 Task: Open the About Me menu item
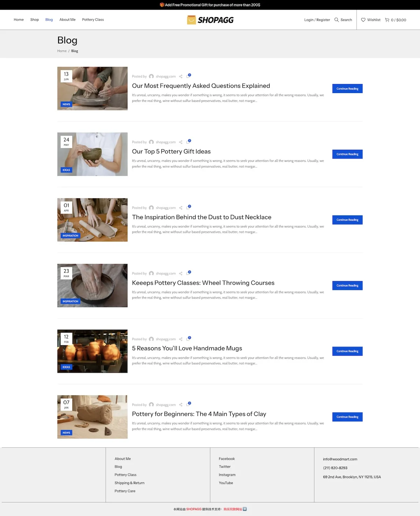[68, 20]
